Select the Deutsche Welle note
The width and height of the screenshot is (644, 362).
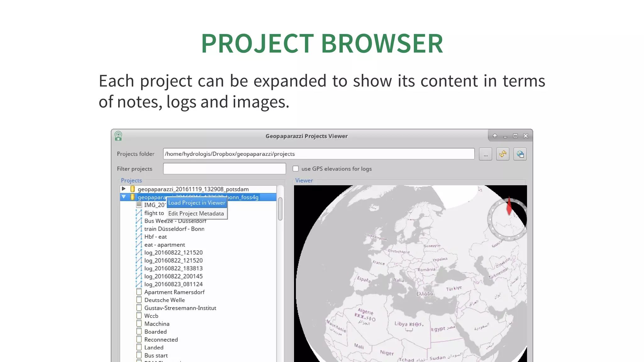[x=164, y=300]
